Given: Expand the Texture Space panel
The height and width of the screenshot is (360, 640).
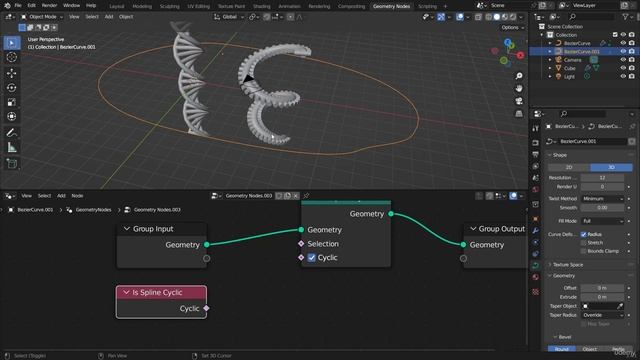Looking at the screenshot, I should [567, 264].
